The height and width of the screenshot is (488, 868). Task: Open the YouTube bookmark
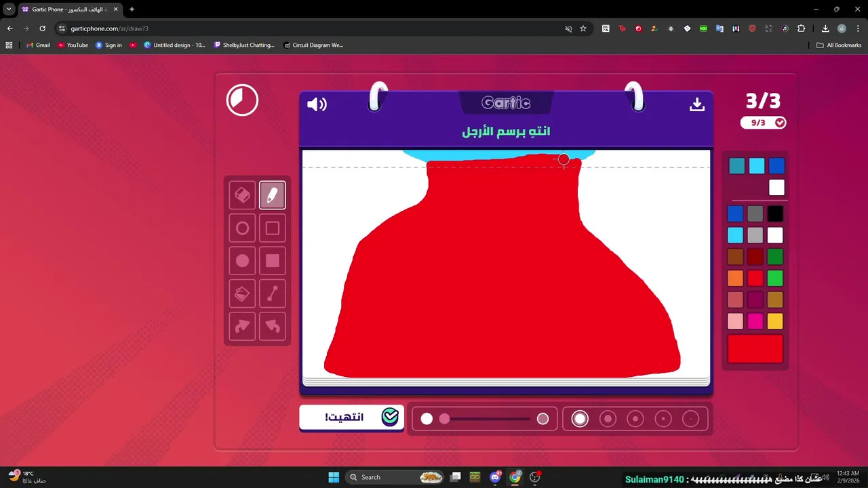[73, 45]
